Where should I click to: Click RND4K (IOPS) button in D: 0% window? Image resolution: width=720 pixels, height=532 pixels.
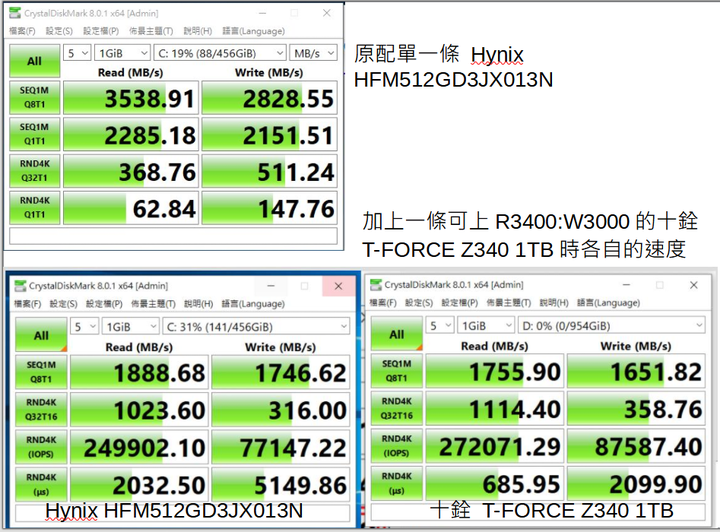tap(397, 446)
